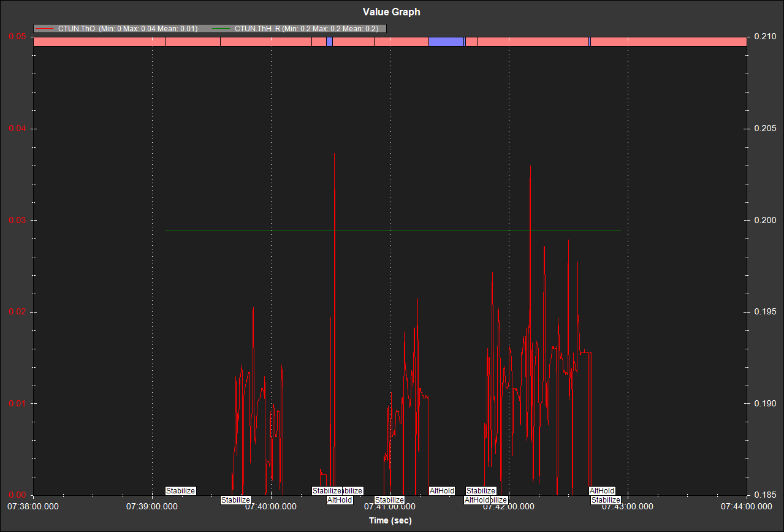Viewport: 784px width, 532px height.
Task: Click the 07:43:00.000 time tick label
Action: point(628,507)
